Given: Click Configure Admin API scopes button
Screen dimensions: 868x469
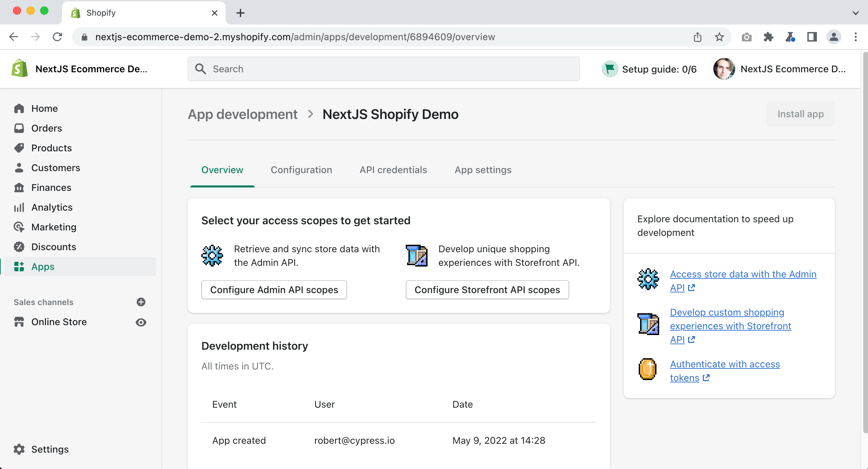Looking at the screenshot, I should [274, 290].
